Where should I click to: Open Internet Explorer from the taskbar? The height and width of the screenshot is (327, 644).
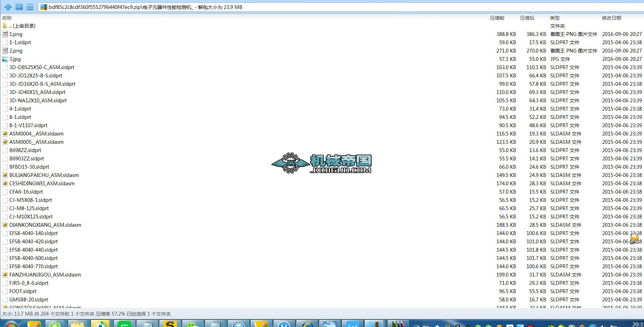click(x=307, y=324)
